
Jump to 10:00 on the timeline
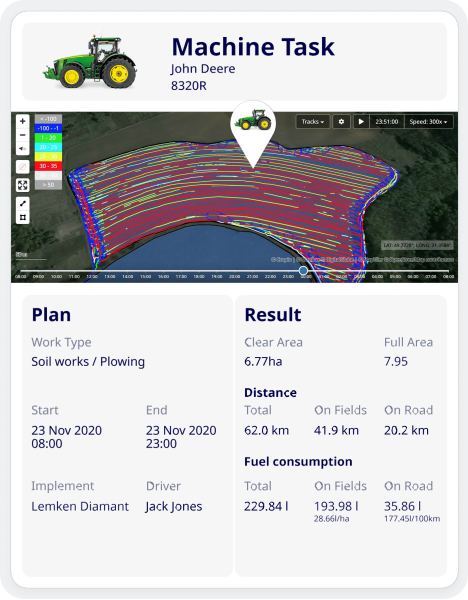pos(56,276)
